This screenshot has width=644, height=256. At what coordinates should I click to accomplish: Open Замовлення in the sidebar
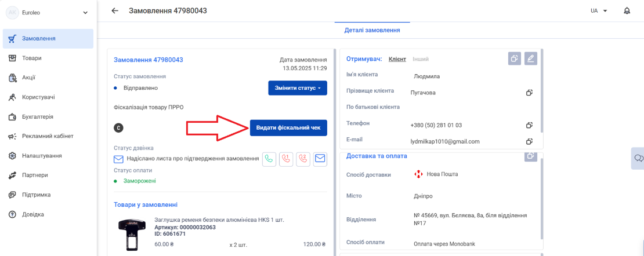(x=49, y=39)
